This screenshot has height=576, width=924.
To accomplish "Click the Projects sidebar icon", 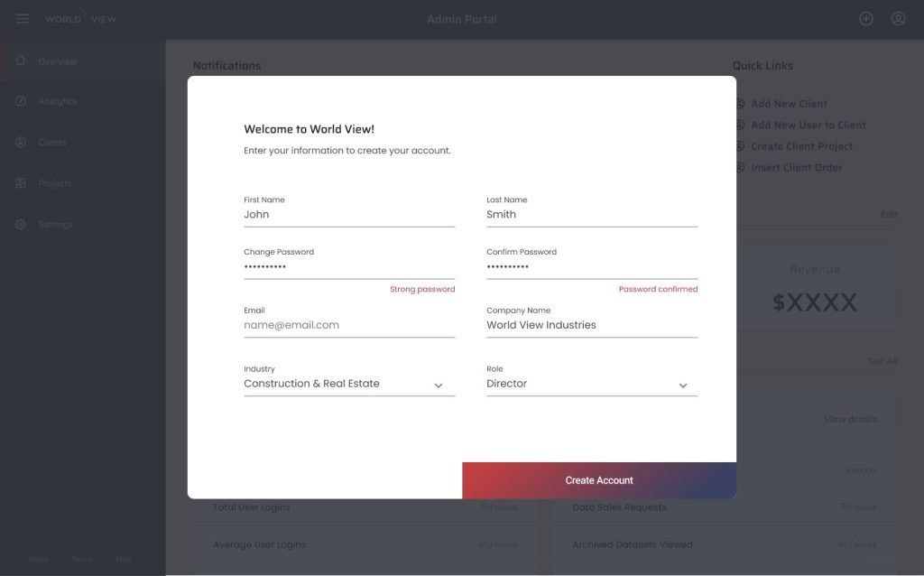I will 21,183.
